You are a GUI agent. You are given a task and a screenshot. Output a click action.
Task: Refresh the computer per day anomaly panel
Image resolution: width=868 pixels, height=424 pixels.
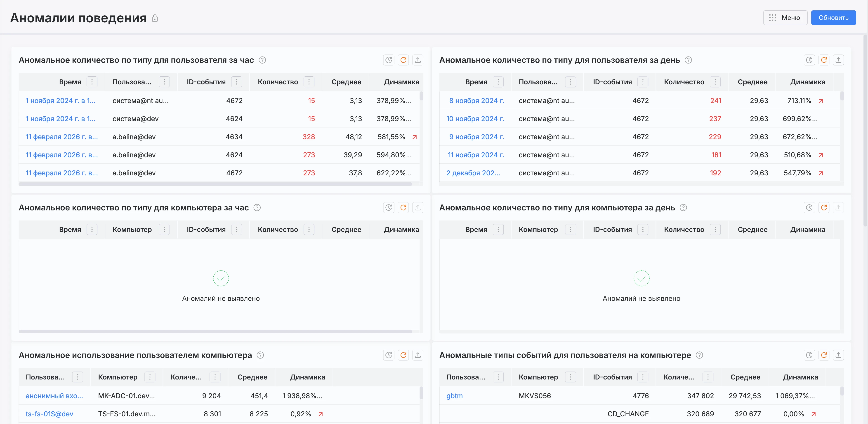click(824, 208)
